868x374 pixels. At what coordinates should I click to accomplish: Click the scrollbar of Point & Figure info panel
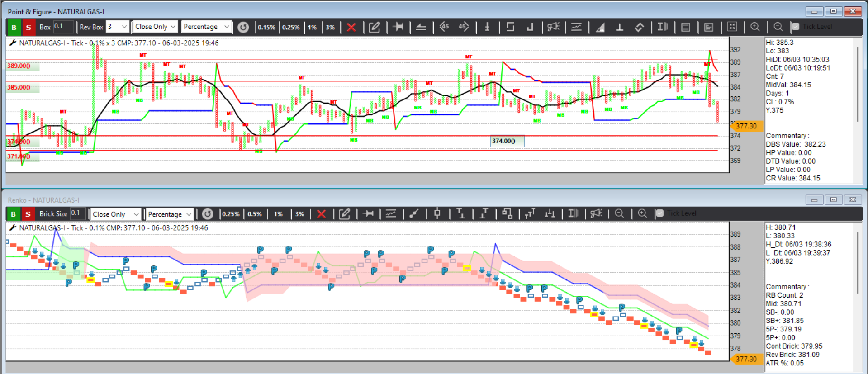(858, 84)
